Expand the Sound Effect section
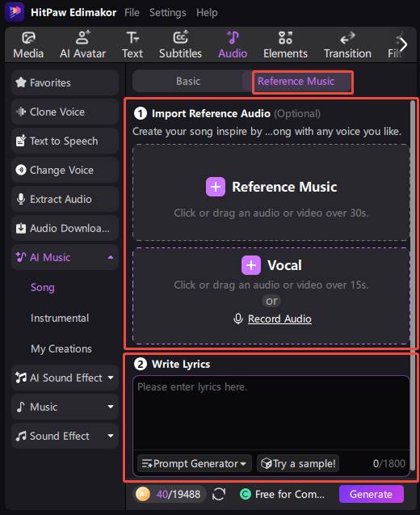420x515 pixels. (x=111, y=436)
